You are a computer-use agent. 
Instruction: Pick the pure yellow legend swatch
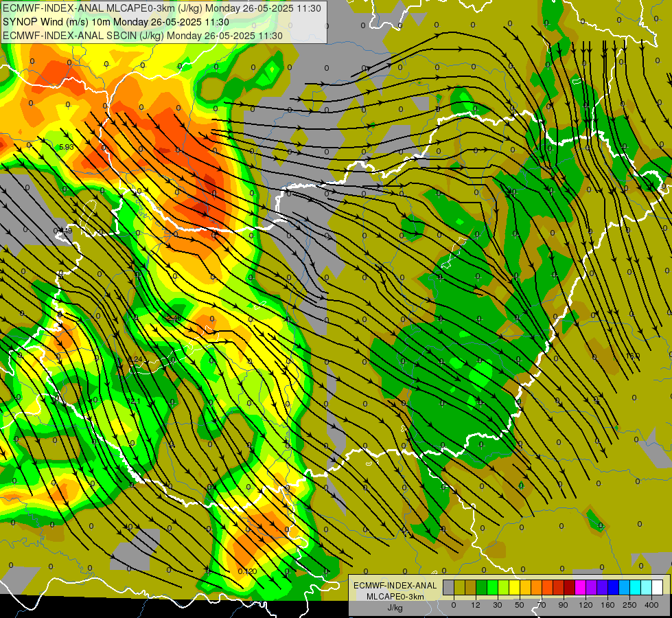514,588
